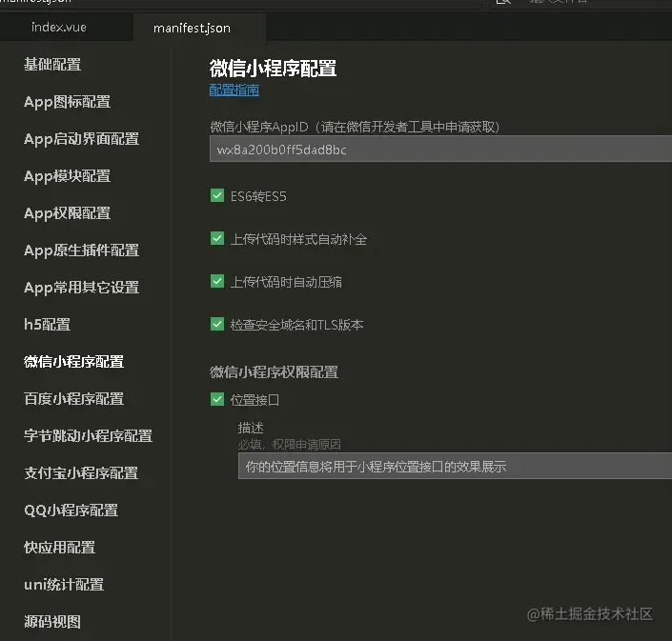Go to App启动界面配置

[x=81, y=139]
